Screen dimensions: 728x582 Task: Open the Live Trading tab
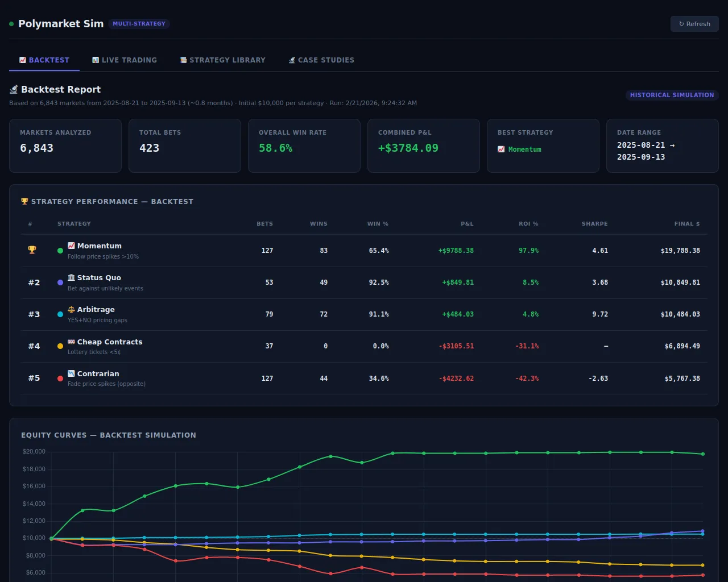[x=125, y=60]
